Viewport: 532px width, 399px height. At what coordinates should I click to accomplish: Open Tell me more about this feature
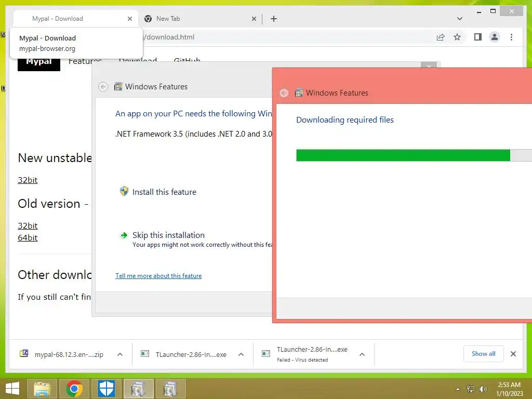[158, 276]
